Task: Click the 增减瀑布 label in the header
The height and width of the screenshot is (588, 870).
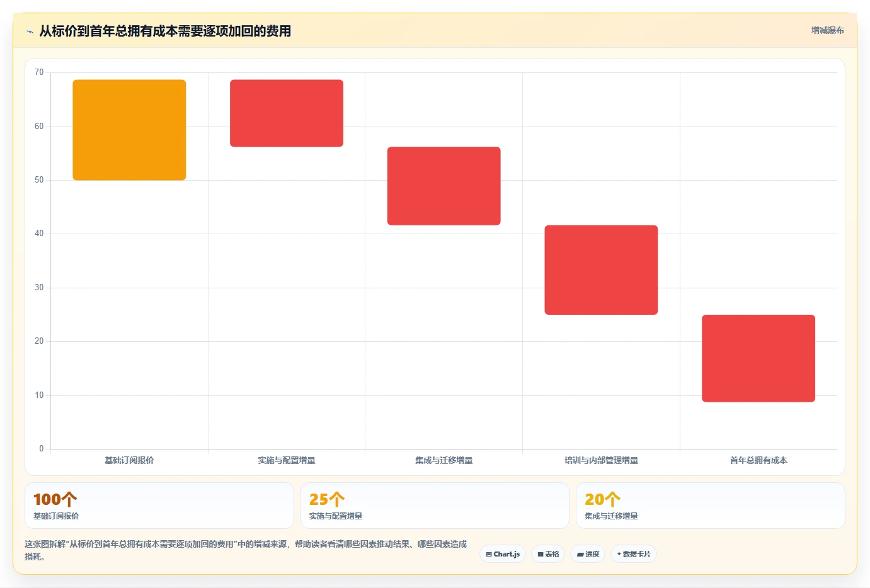Action: click(x=827, y=30)
